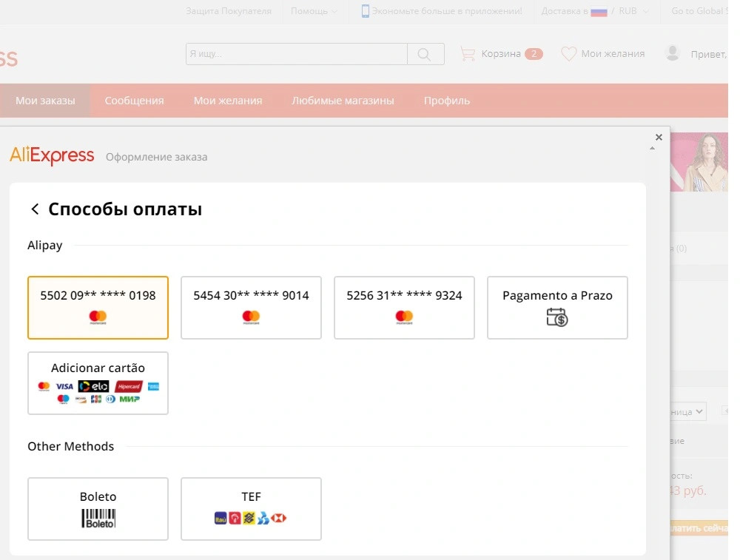The width and height of the screenshot is (740, 560).
Task: Open the dropdown ending in 'ница'
Action: (x=687, y=412)
